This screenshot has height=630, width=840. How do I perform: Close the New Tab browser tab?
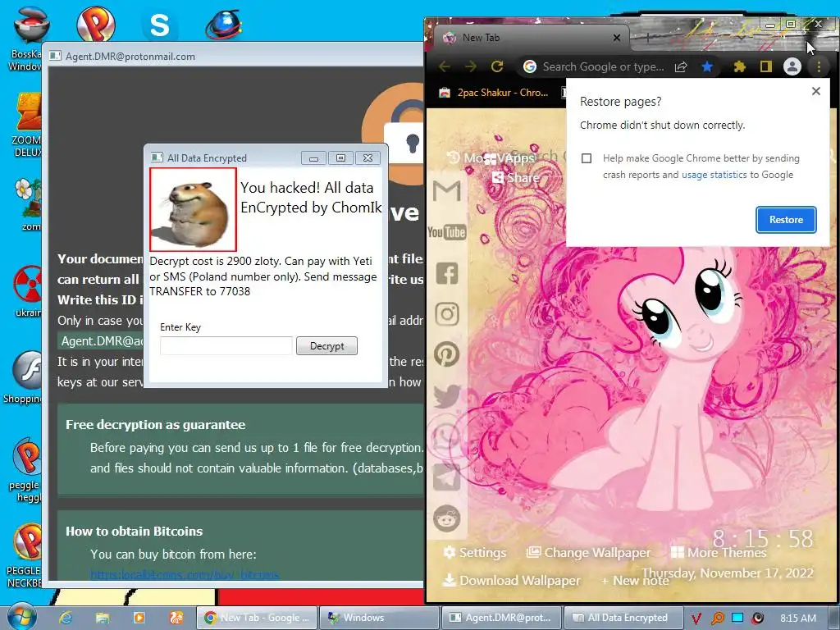617,38
